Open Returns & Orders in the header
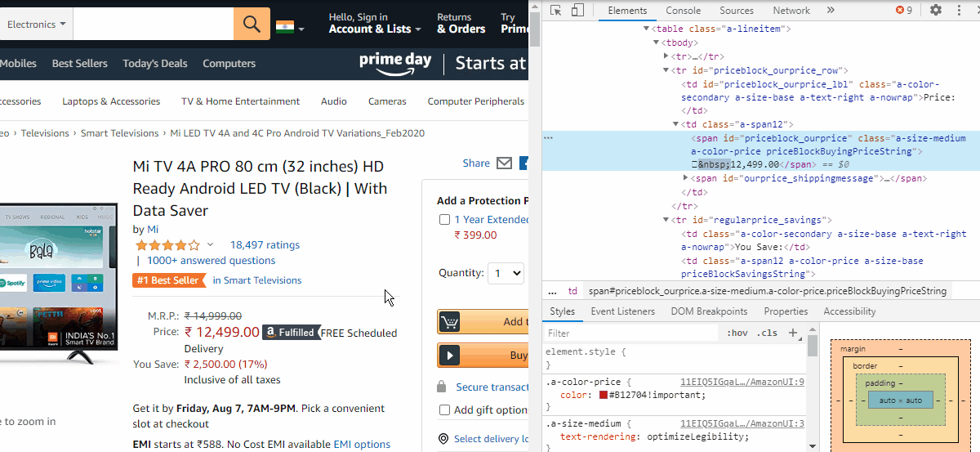This screenshot has width=980, height=452. [461, 24]
